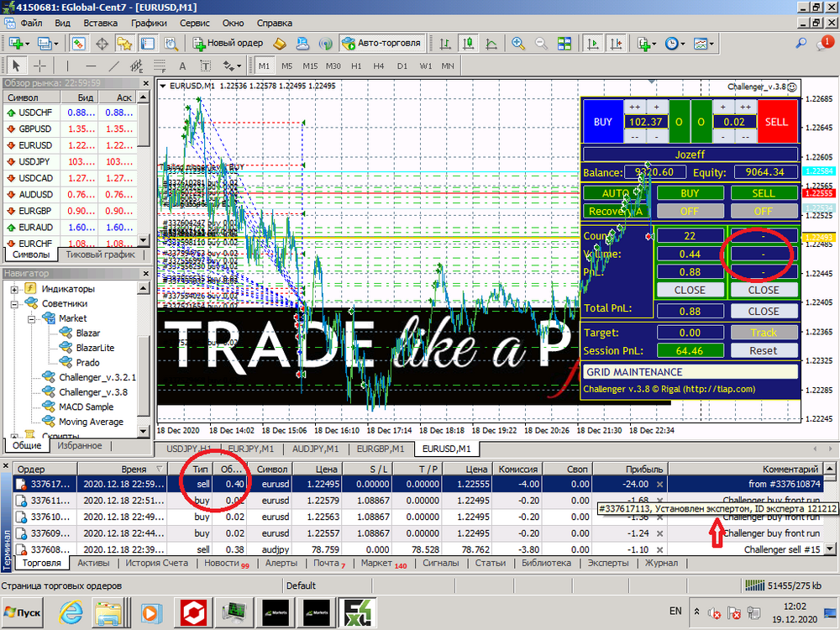Switch timeframe to H1

click(356, 66)
